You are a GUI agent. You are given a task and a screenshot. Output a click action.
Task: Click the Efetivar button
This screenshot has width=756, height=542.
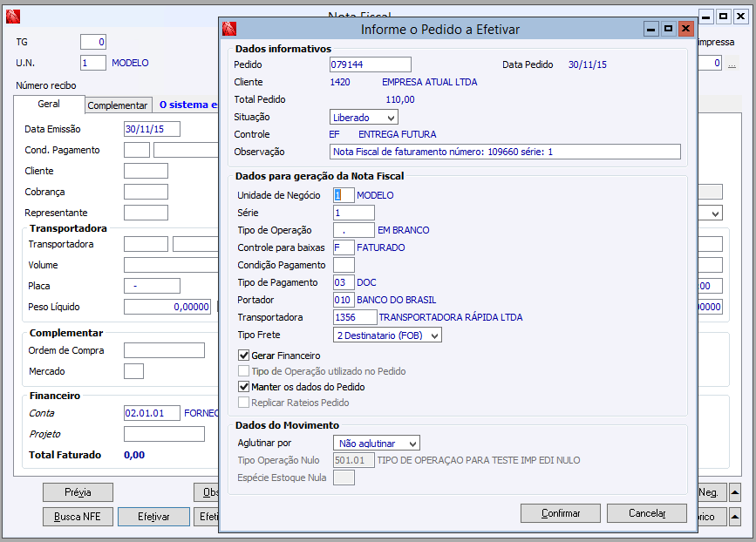[x=153, y=517]
